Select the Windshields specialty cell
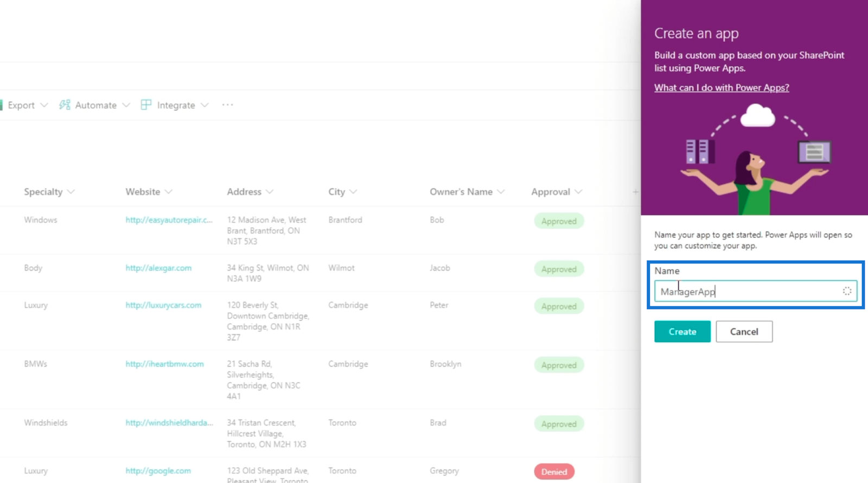 pos(46,423)
